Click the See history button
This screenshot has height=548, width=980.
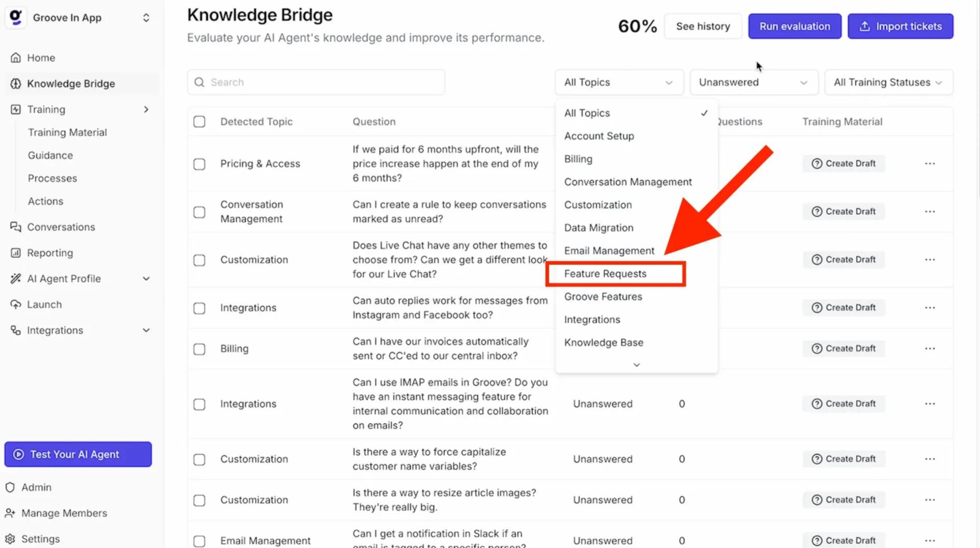coord(703,26)
